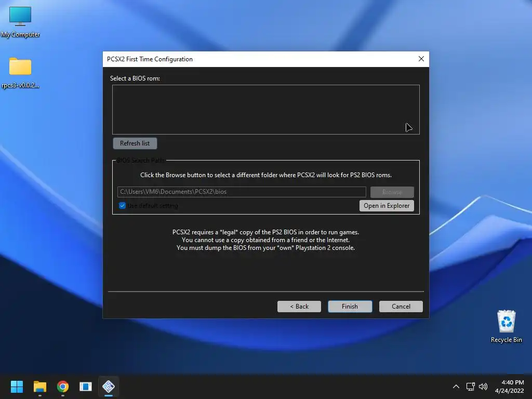Uncheck the Use default setting checkbox
The width and height of the screenshot is (532, 399).
pyautogui.click(x=122, y=206)
